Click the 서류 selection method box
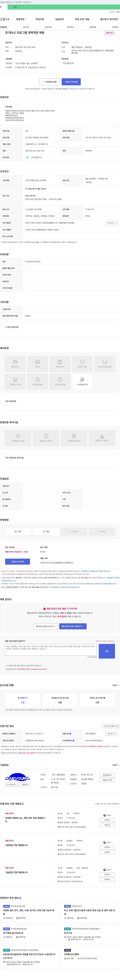The image size is (120, 980). click(x=18, y=532)
